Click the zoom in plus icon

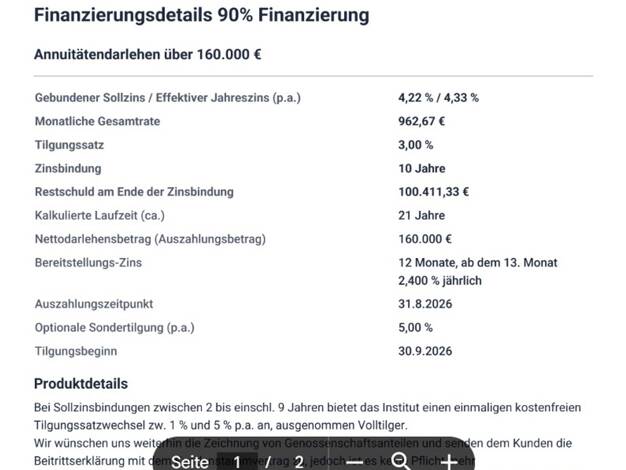449,462
